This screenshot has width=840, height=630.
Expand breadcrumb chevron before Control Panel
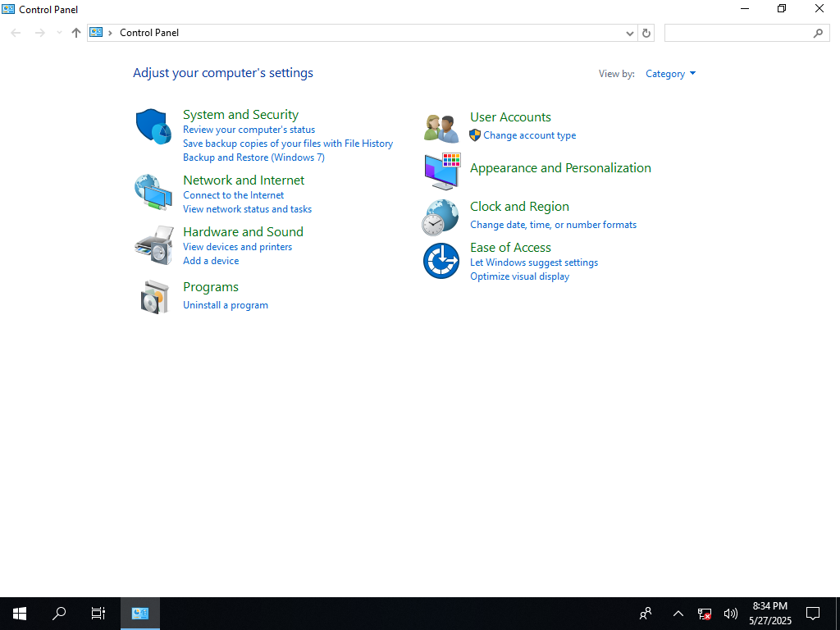point(110,33)
